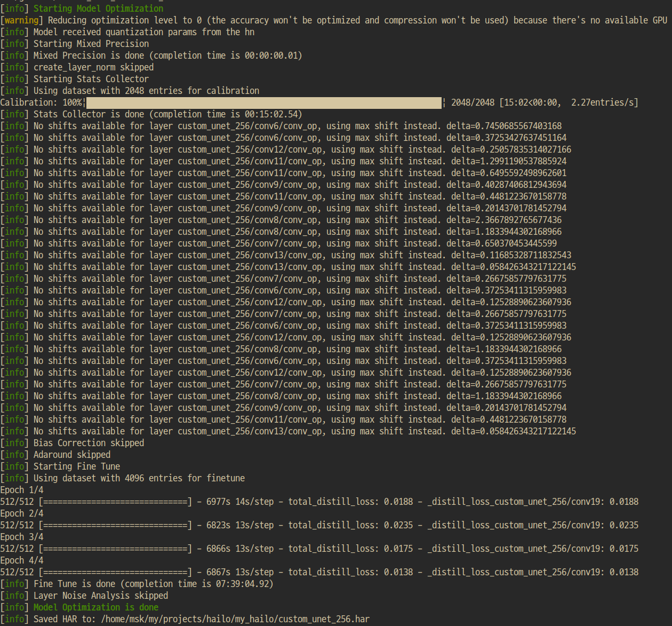Click the Calibration progress bar
This screenshot has width=672, height=626.
pos(263,102)
